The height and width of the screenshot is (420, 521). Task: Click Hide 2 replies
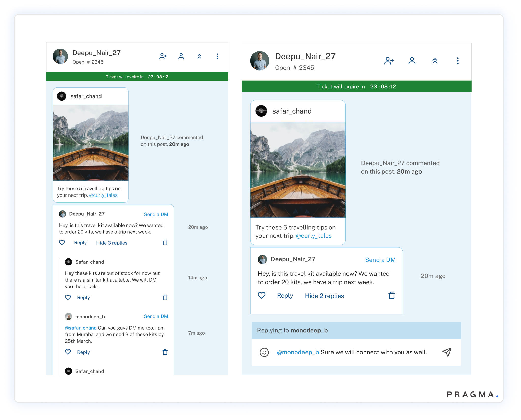pos(324,296)
